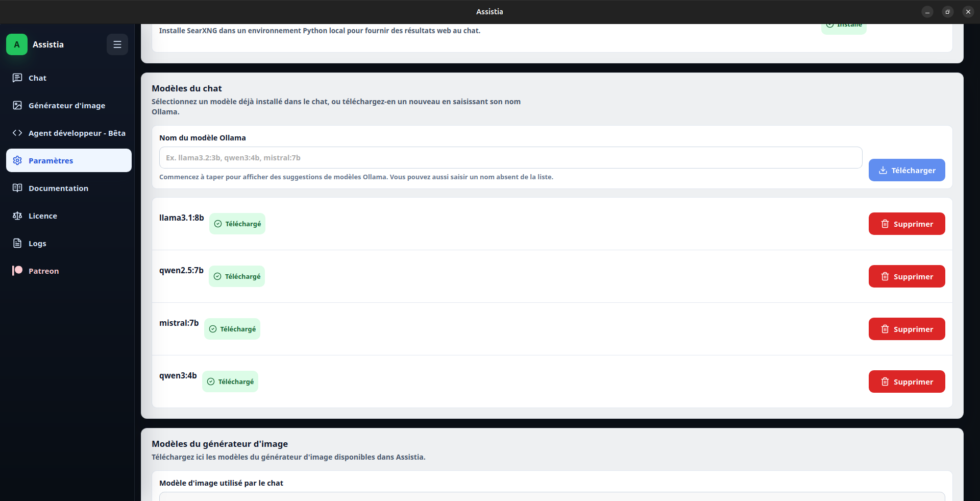The image size is (980, 501).
Task: Click the developer agent code brackets icon
Action: [x=17, y=133]
